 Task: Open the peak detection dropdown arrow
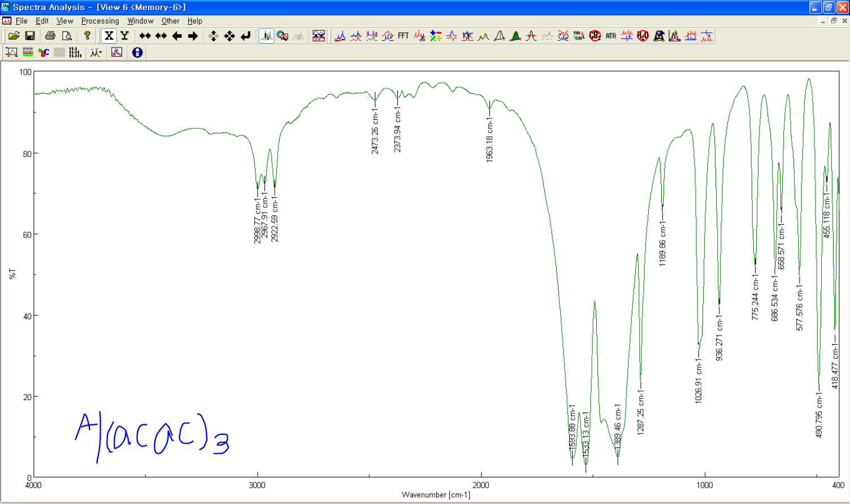102,52
